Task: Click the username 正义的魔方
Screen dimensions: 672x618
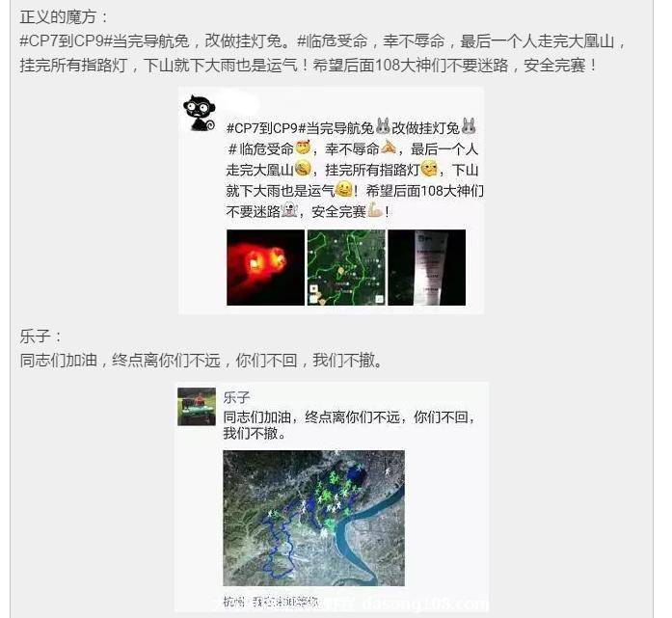Action: 58,17
